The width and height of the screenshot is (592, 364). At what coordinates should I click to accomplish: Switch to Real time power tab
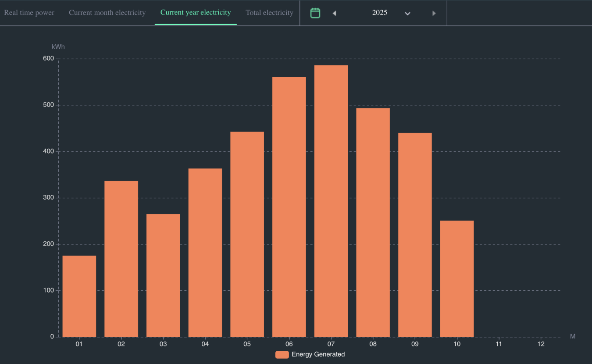29,13
